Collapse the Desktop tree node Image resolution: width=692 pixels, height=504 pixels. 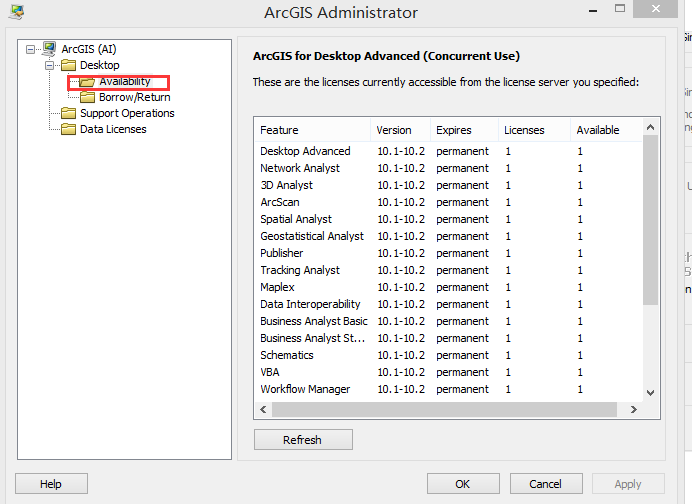[49, 65]
